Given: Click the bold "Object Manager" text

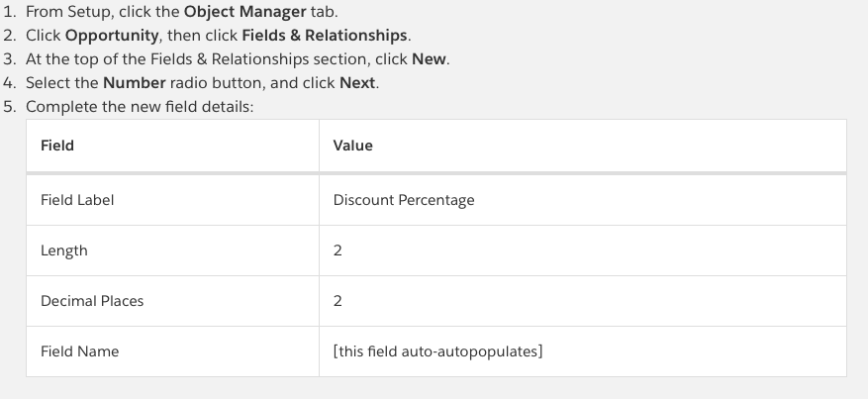Looking at the screenshot, I should (244, 12).
